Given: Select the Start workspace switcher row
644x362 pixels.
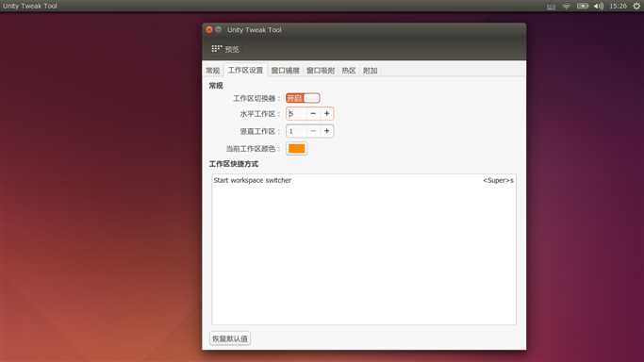Looking at the screenshot, I should click(x=363, y=181).
